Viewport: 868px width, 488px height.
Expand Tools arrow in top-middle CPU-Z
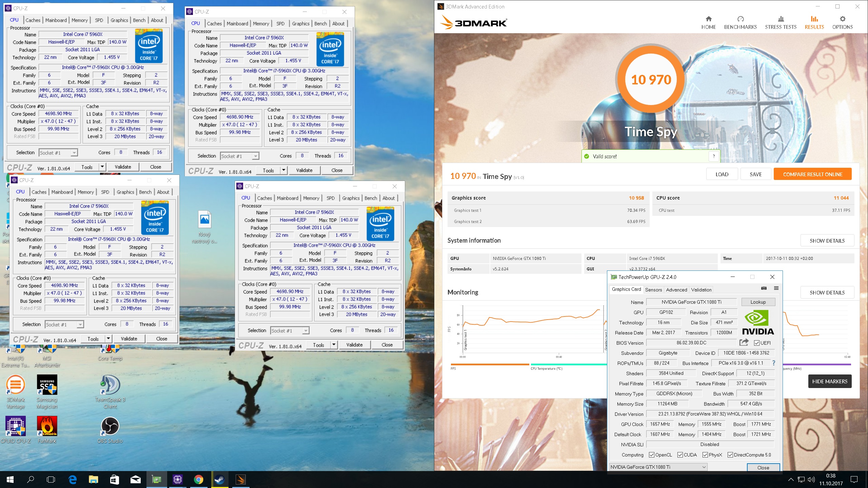coord(284,170)
